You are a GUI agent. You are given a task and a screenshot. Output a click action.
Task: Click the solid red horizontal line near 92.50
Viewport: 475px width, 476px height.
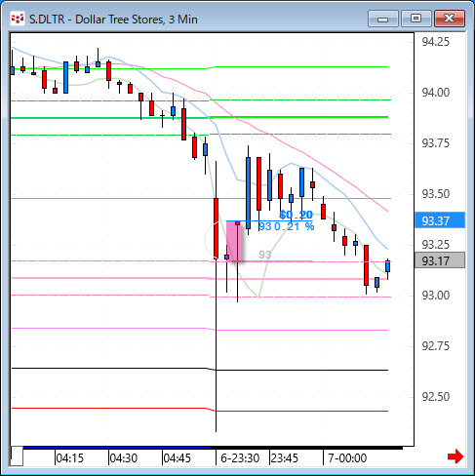200,410
